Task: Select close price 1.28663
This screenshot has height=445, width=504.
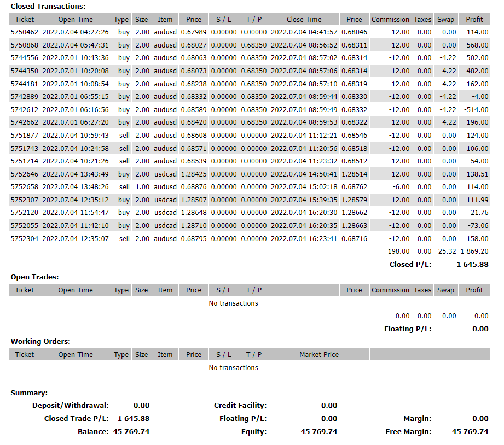Action: coord(354,226)
